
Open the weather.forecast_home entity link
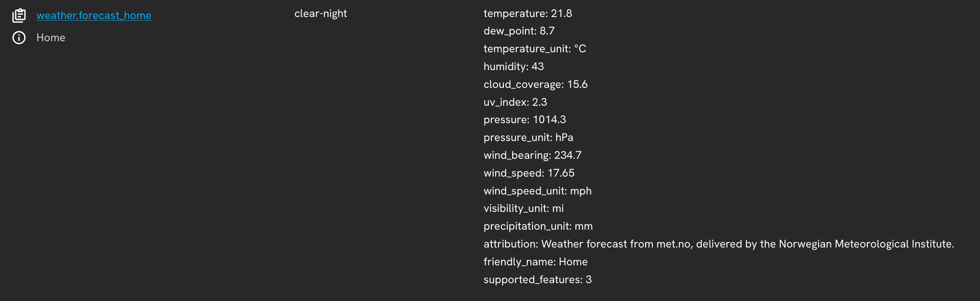click(x=94, y=15)
